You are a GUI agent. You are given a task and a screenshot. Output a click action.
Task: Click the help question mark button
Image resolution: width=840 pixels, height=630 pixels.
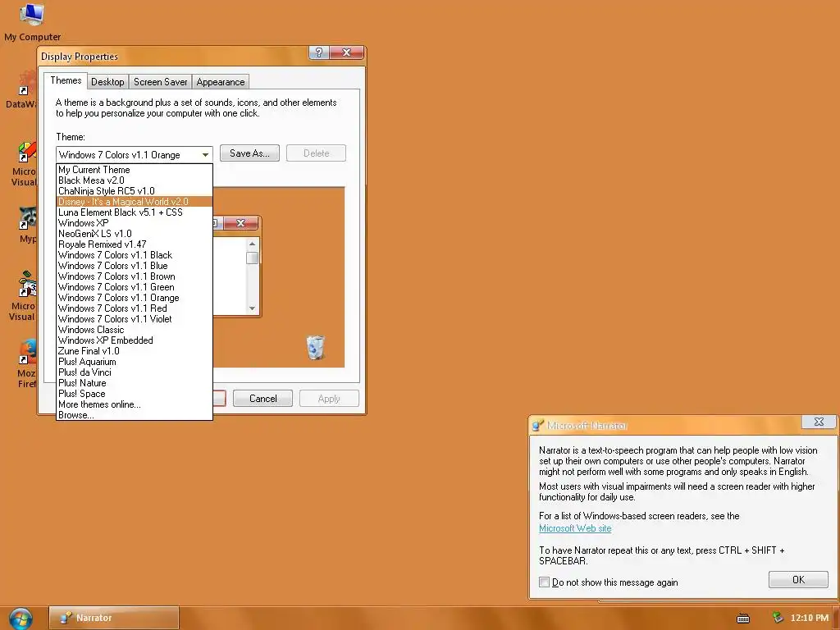[x=319, y=52]
